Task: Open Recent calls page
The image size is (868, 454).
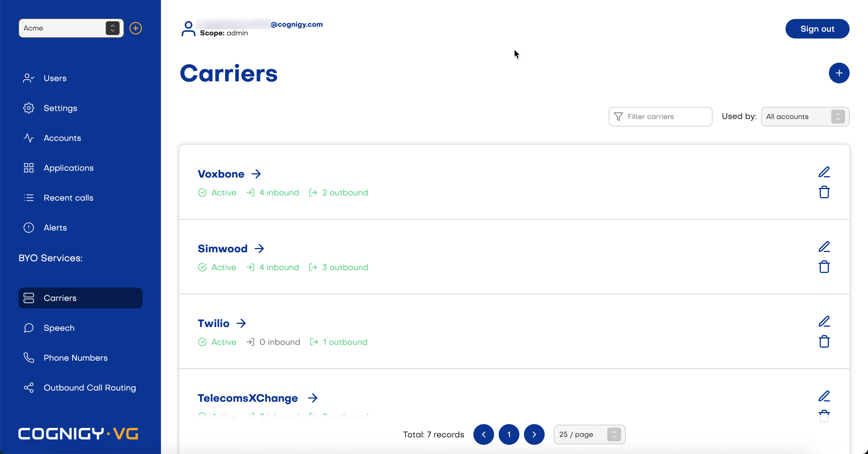Action: point(80,198)
